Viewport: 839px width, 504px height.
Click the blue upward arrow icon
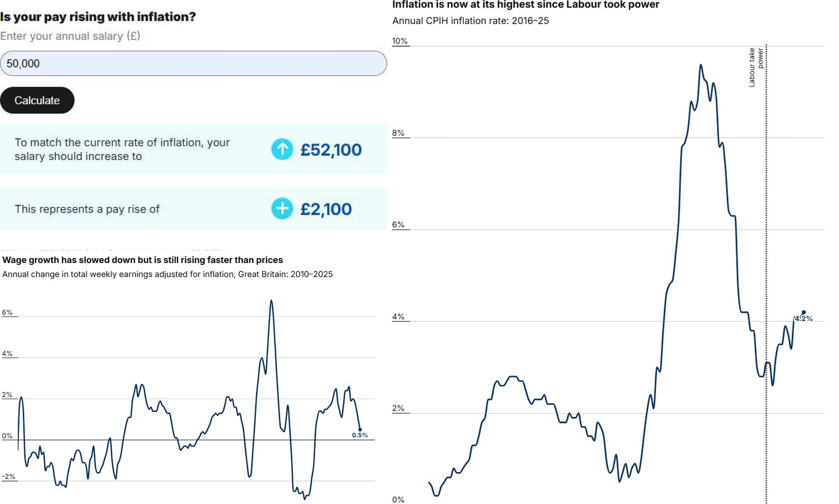(282, 149)
